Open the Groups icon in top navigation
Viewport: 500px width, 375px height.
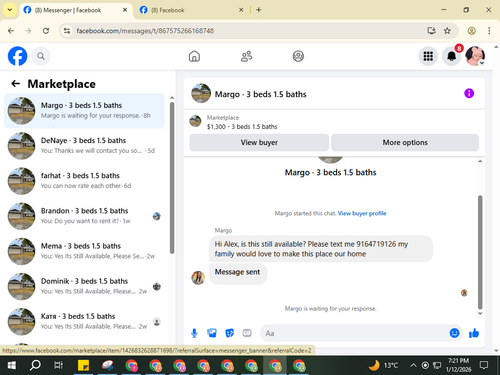click(298, 56)
